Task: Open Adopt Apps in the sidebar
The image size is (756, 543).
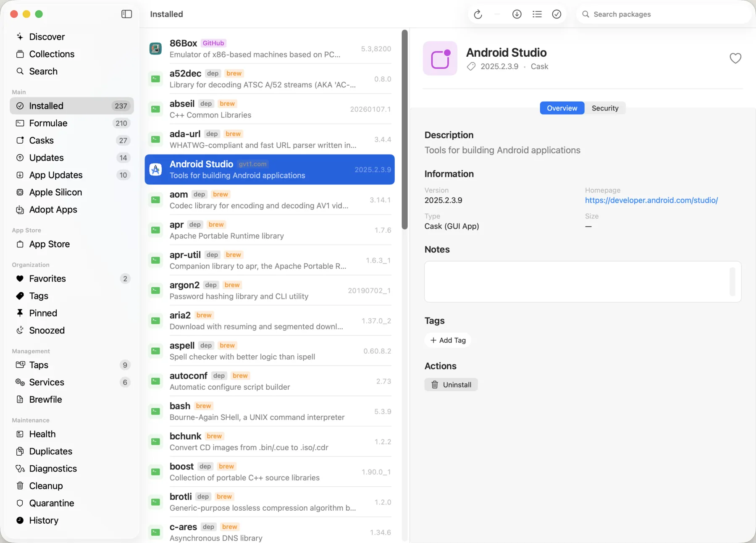Action: [x=72, y=209]
